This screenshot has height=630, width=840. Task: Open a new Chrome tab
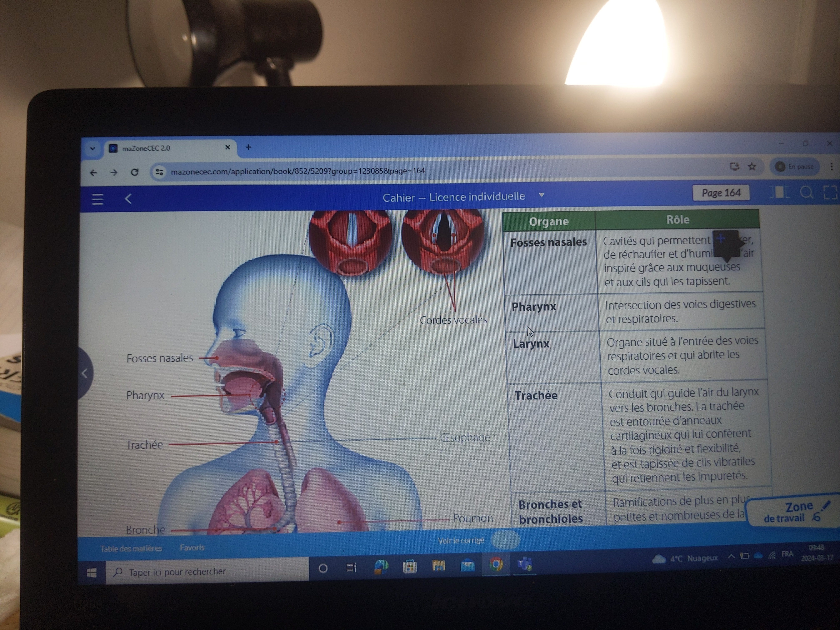[x=248, y=147]
